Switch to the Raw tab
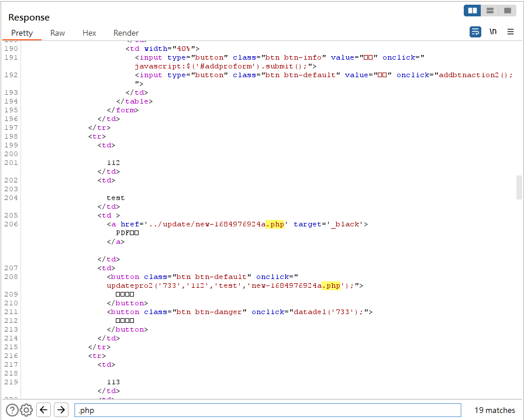This screenshot has width=524, height=420. [x=57, y=33]
